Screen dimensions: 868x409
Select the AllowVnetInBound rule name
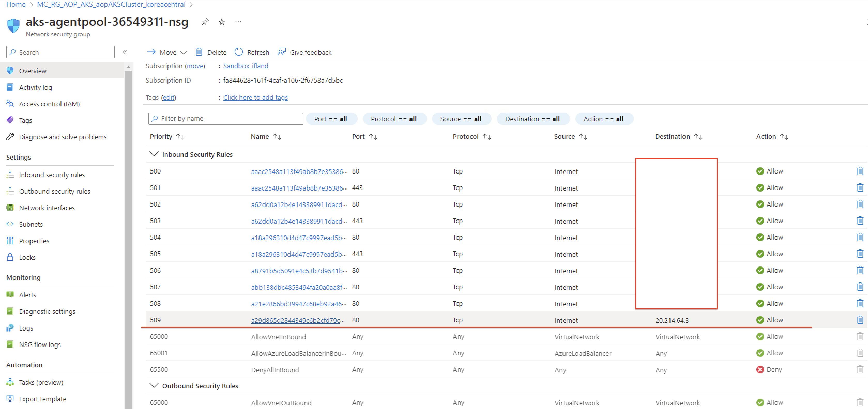(x=278, y=337)
